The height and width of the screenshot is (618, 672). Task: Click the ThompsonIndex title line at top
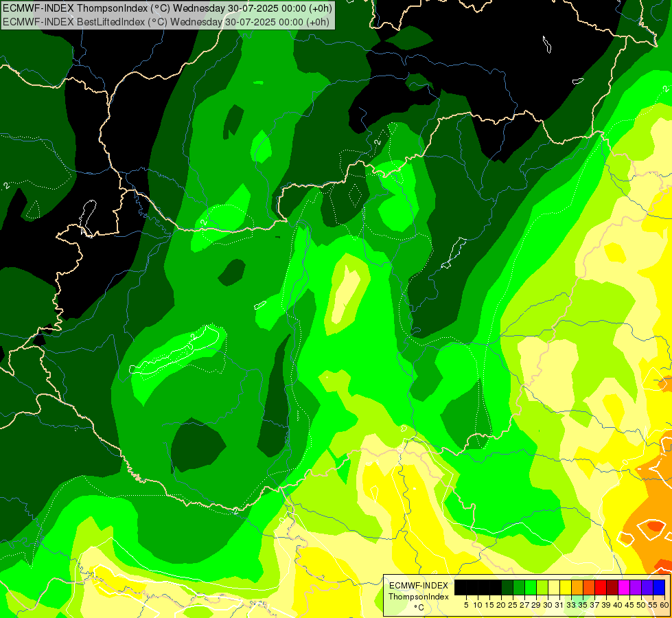(x=167, y=8)
